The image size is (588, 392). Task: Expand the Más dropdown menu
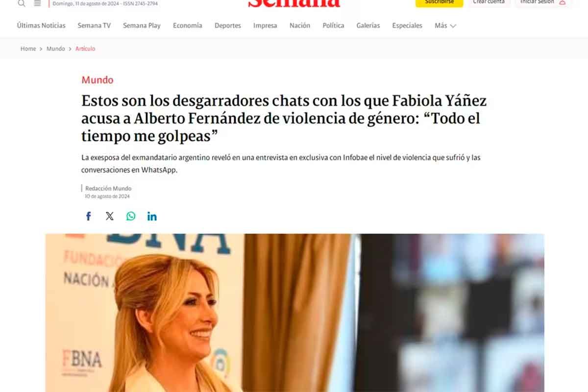[x=445, y=25]
